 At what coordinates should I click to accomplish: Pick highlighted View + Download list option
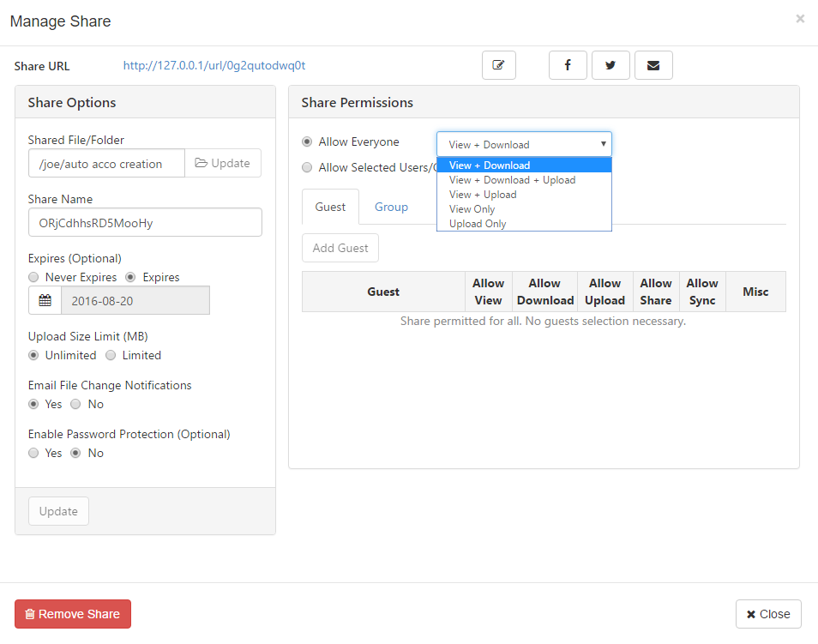point(524,166)
